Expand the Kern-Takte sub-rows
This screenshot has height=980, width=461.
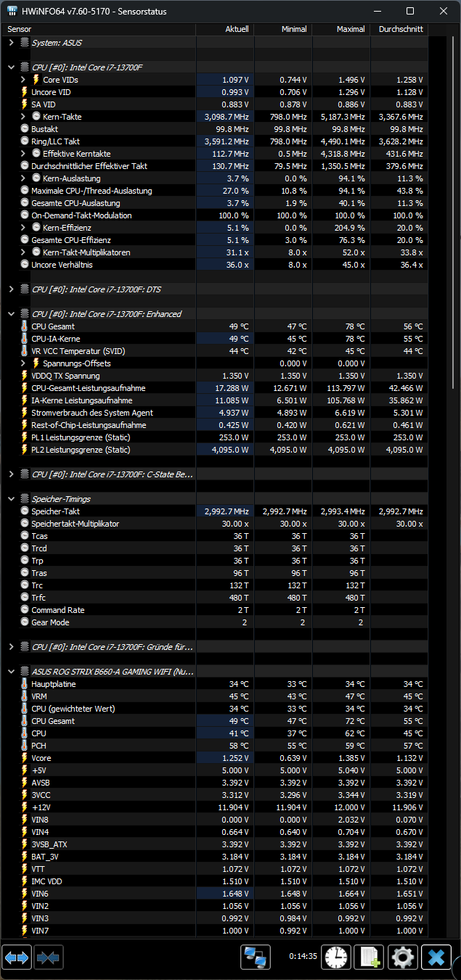click(24, 117)
